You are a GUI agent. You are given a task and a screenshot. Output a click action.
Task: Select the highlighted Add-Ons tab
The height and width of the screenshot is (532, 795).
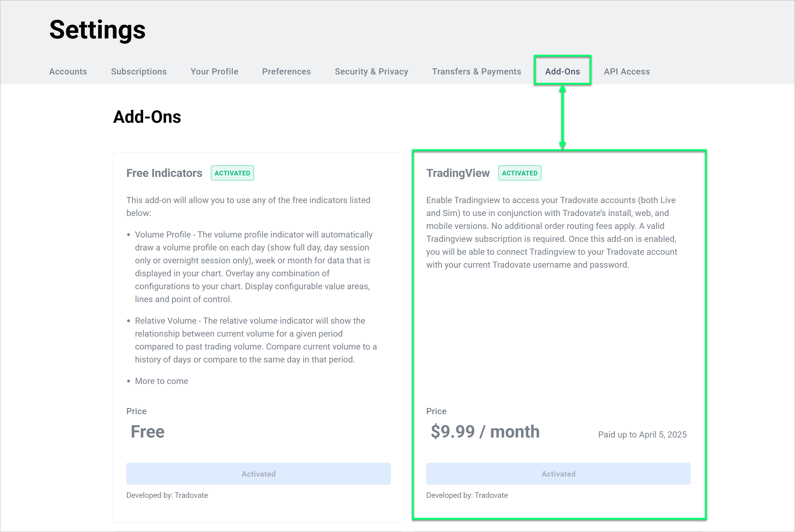563,71
